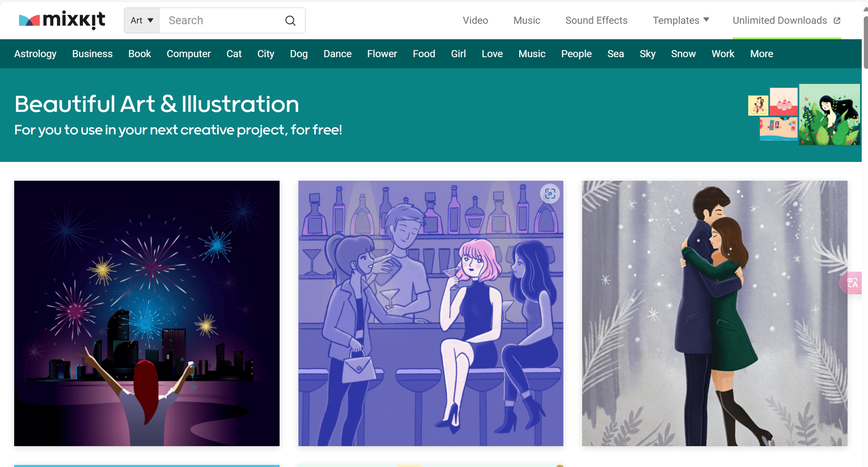Open the Music link in top navigation
This screenshot has height=467, width=868.
527,20
